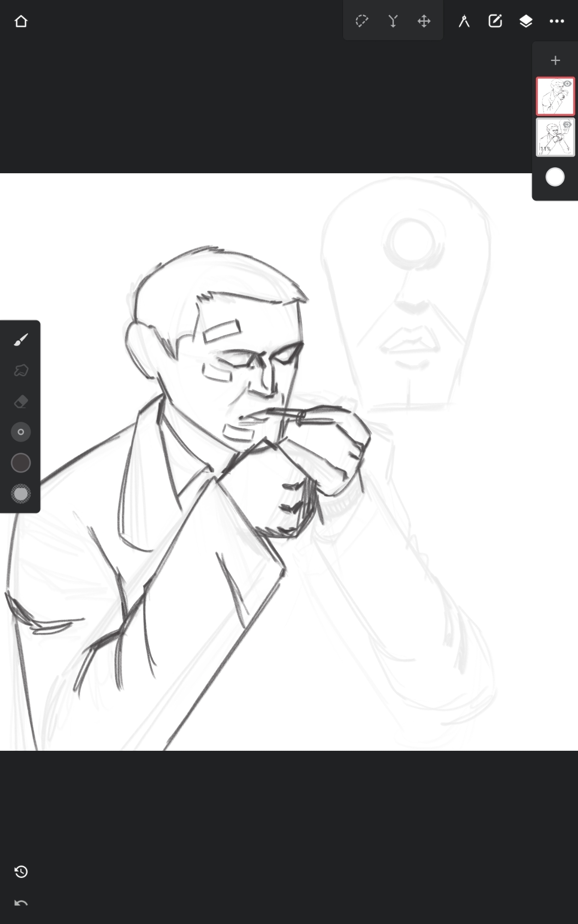578x924 pixels.
Task: Open the three-dot more options menu
Action: point(557,21)
